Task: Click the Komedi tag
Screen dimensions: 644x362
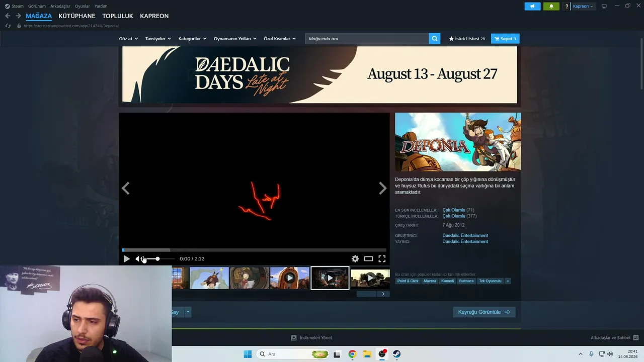Action: pos(447,281)
